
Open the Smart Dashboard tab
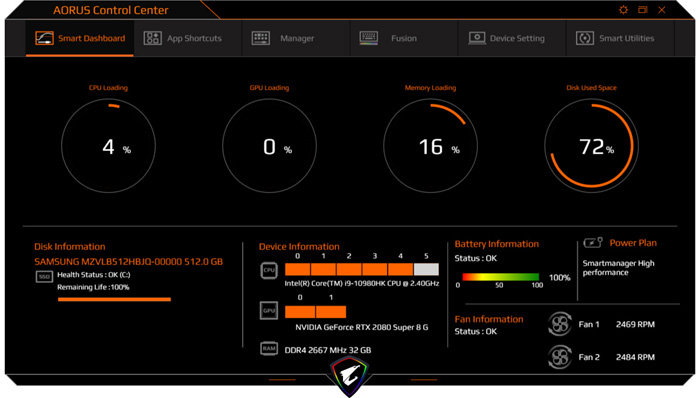pyautogui.click(x=80, y=38)
